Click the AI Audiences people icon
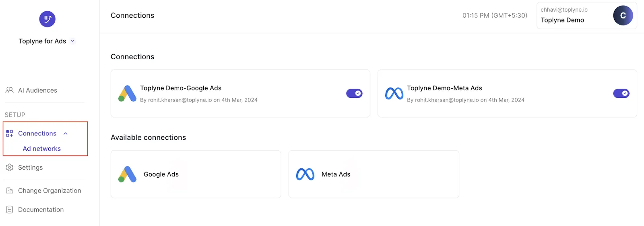 [x=9, y=90]
